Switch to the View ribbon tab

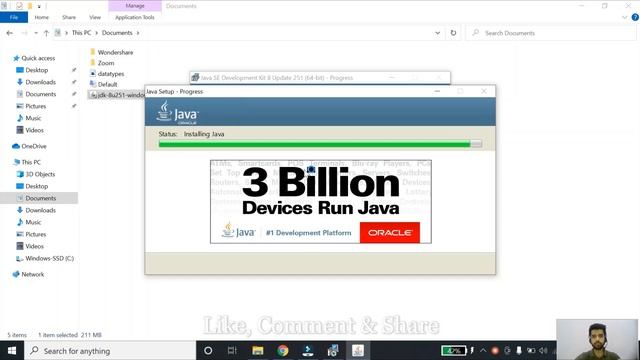(95, 17)
